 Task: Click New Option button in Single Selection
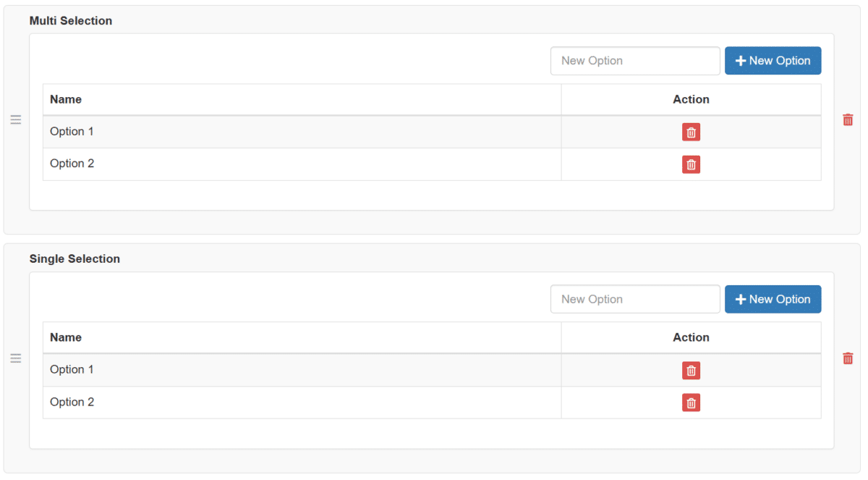(x=773, y=299)
